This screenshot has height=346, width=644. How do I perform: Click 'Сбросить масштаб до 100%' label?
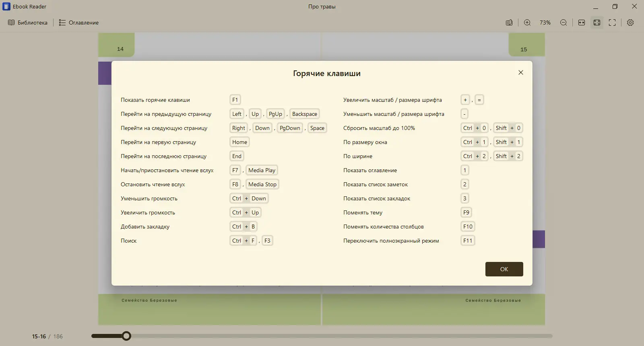379,128
